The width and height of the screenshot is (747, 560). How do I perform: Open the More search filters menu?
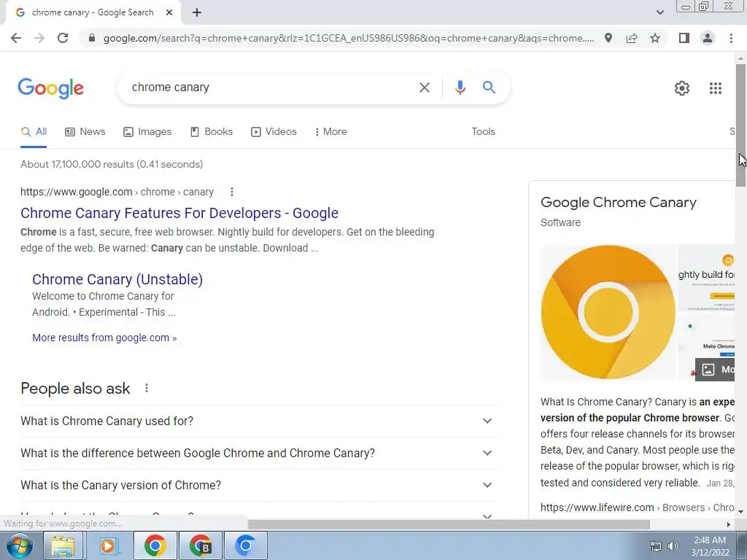[x=331, y=132]
